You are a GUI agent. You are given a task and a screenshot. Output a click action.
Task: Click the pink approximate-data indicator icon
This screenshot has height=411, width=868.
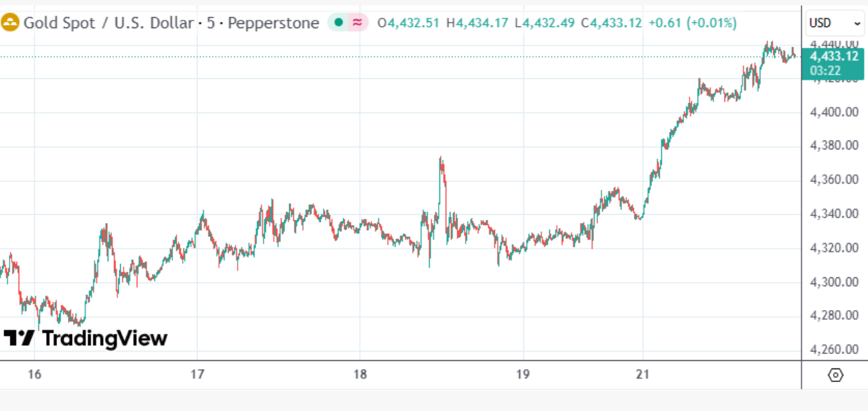[x=357, y=23]
